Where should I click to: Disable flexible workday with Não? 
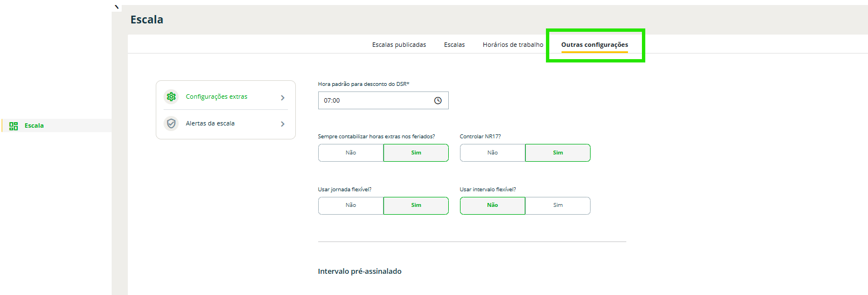[x=351, y=205]
